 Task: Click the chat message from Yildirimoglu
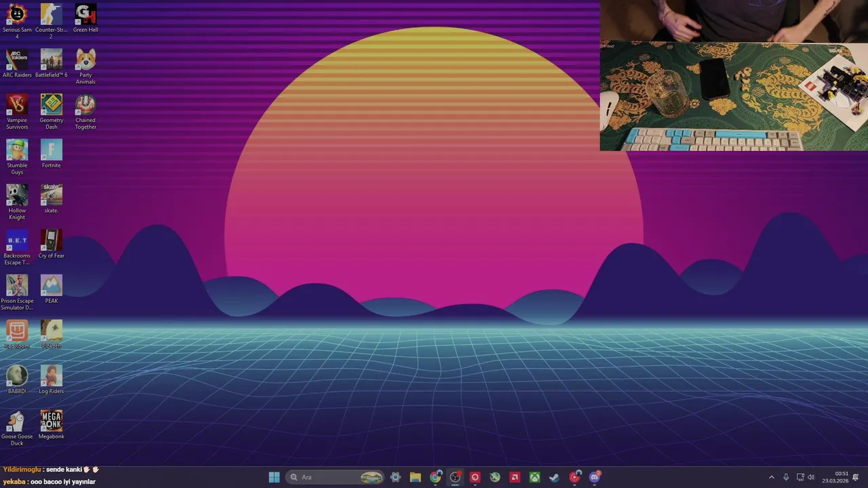click(52, 469)
